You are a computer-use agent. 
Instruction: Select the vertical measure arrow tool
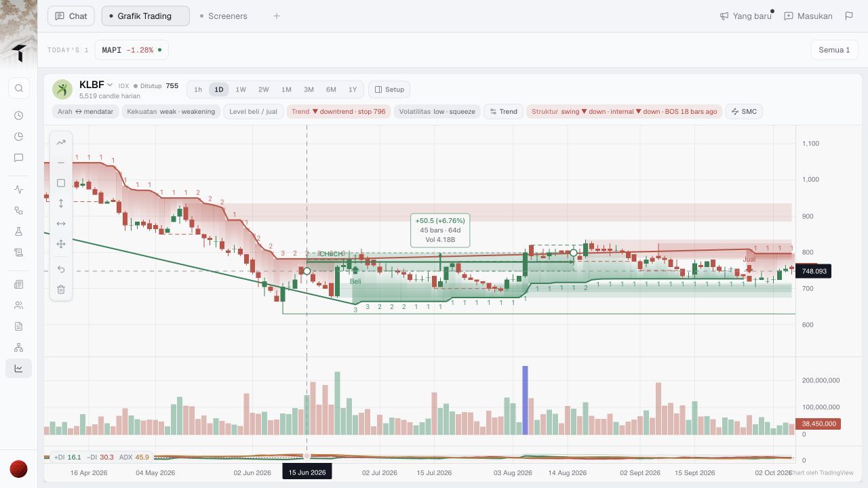[x=61, y=203]
